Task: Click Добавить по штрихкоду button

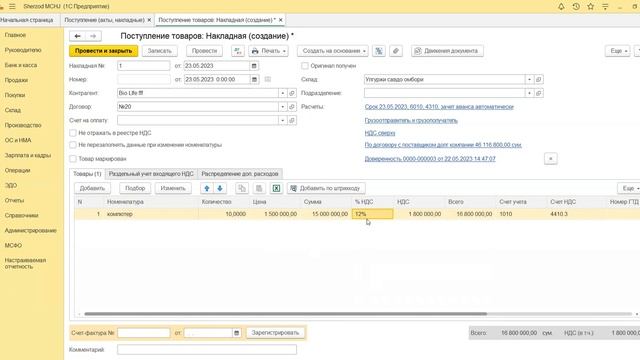Action: (326, 188)
